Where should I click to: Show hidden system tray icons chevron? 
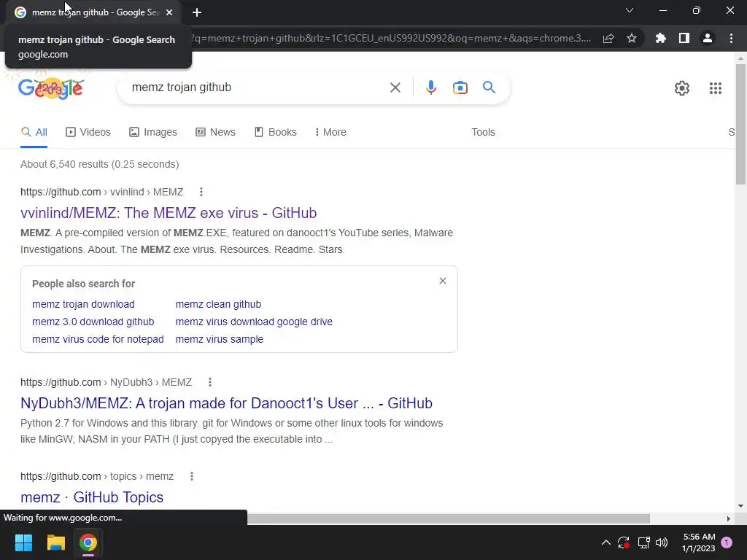pyautogui.click(x=606, y=542)
